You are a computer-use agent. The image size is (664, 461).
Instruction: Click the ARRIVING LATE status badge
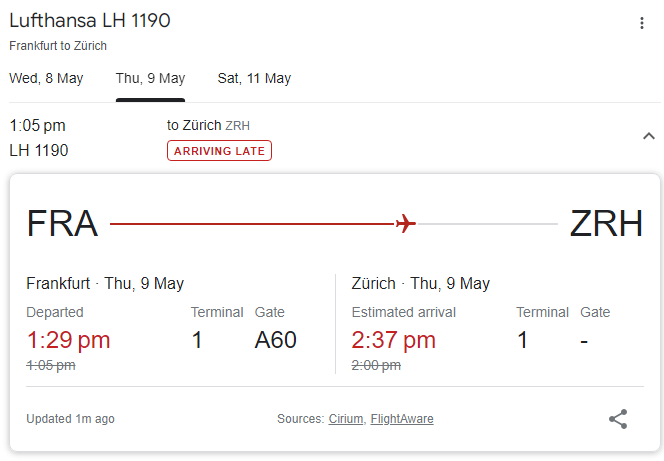219,151
